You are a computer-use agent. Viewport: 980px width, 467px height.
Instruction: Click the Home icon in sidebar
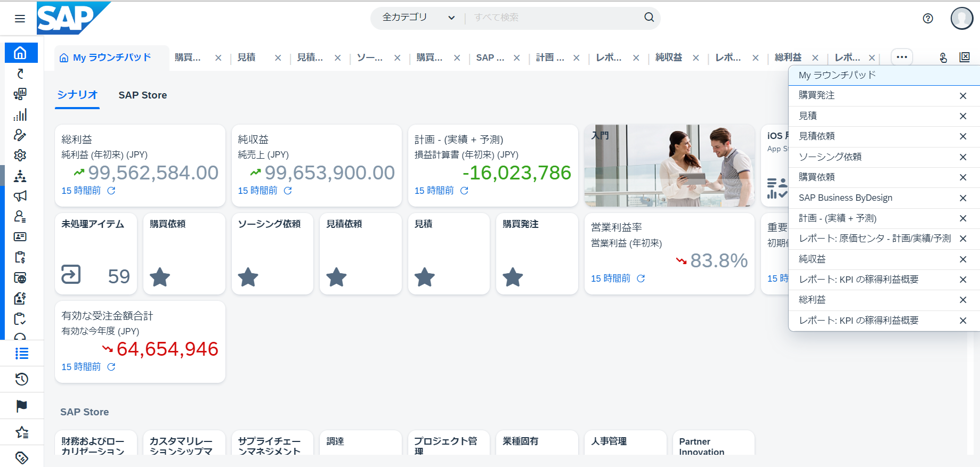point(20,53)
